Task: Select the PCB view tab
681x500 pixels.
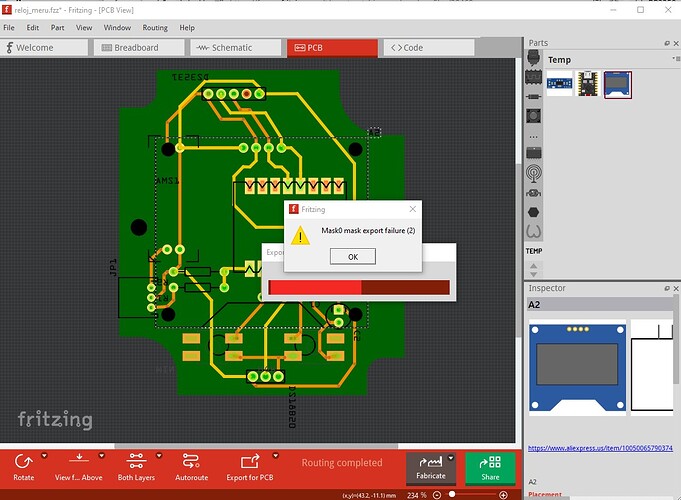Action: [332, 47]
